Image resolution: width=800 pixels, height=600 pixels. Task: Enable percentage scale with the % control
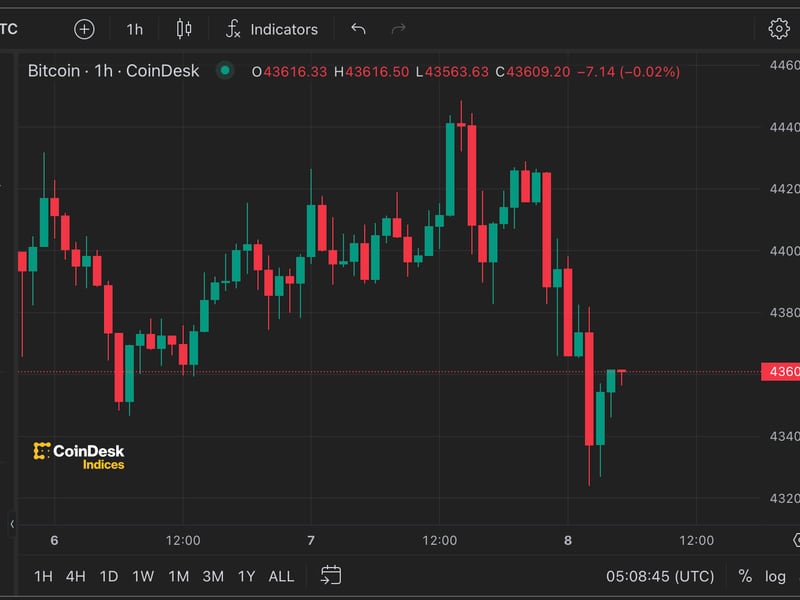click(746, 576)
